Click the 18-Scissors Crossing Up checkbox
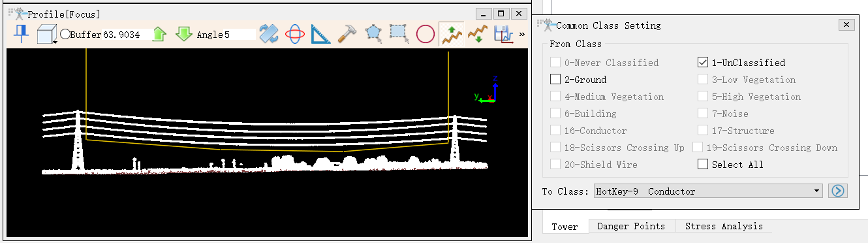This screenshot has height=243, width=868. point(555,148)
